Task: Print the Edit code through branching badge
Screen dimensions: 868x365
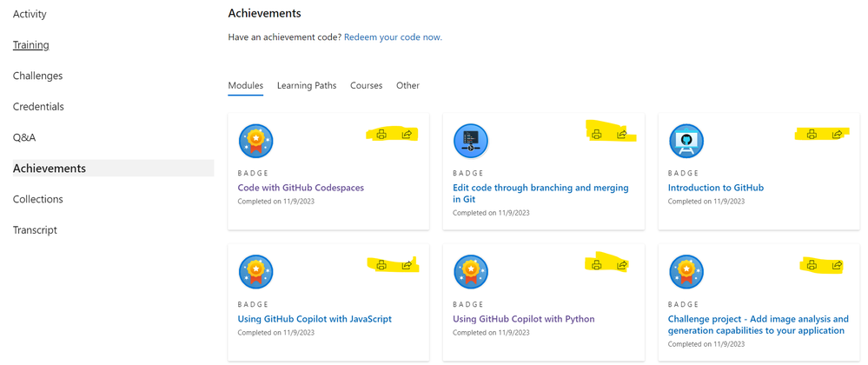Action: coord(596,134)
